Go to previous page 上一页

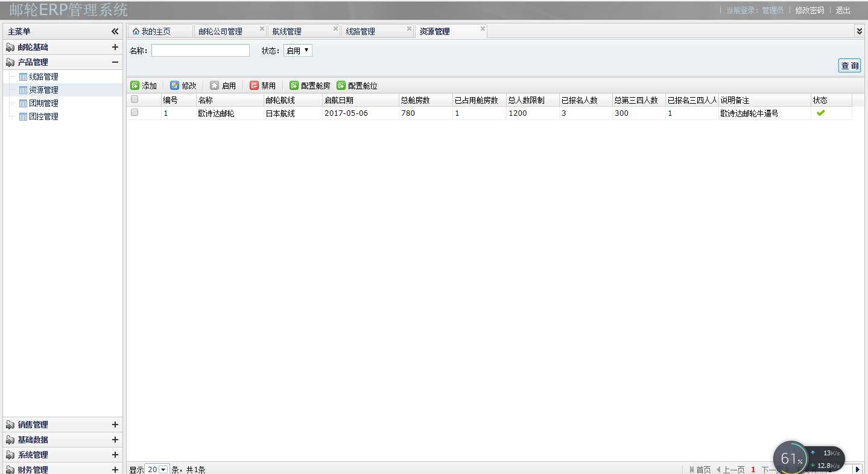[x=730, y=470]
